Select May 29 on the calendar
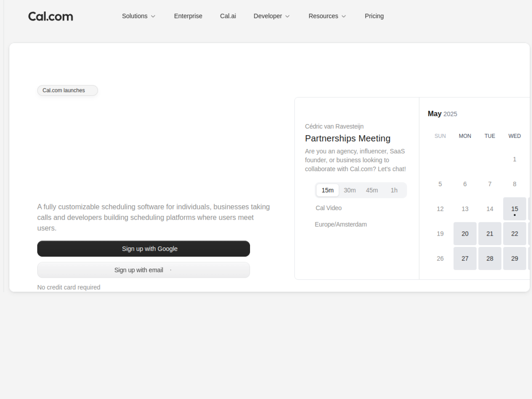This screenshot has height=399, width=532. [x=515, y=258]
